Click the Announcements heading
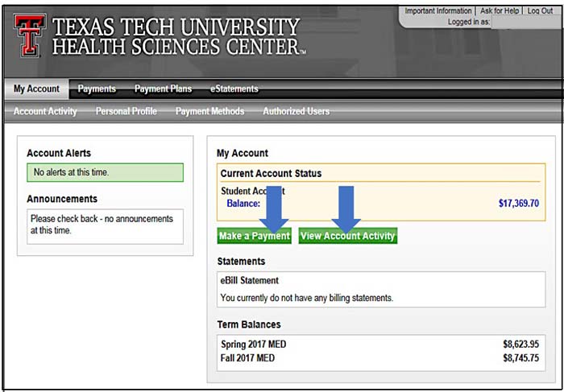 tap(62, 199)
